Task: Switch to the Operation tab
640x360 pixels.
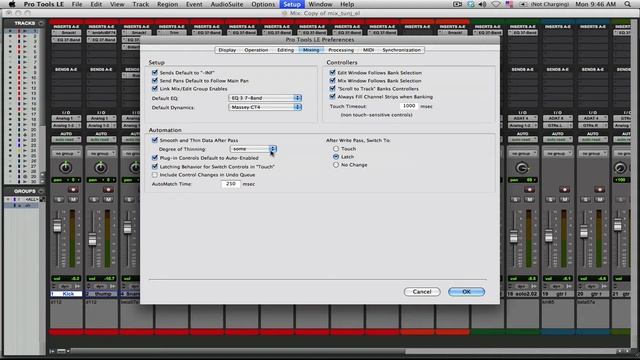Action: tap(256, 50)
